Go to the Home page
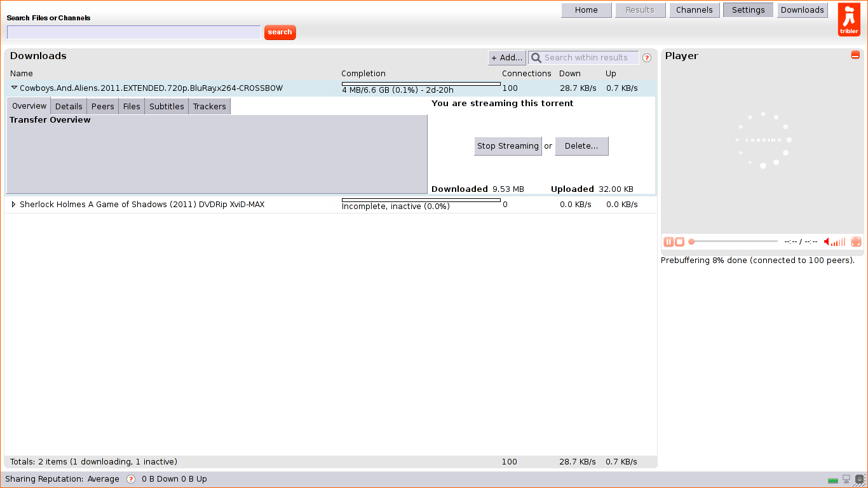868x488 pixels. [587, 10]
